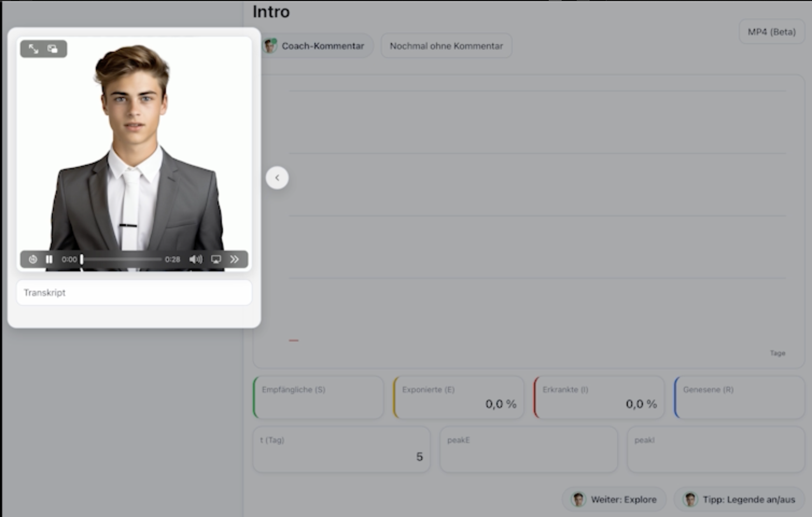Select the Genesene (R) card
The image size is (812, 517).
[x=739, y=397]
